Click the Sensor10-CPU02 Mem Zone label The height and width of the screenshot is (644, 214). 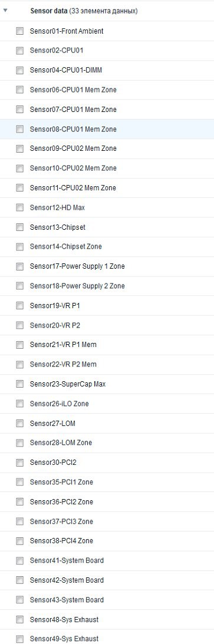tap(73, 168)
